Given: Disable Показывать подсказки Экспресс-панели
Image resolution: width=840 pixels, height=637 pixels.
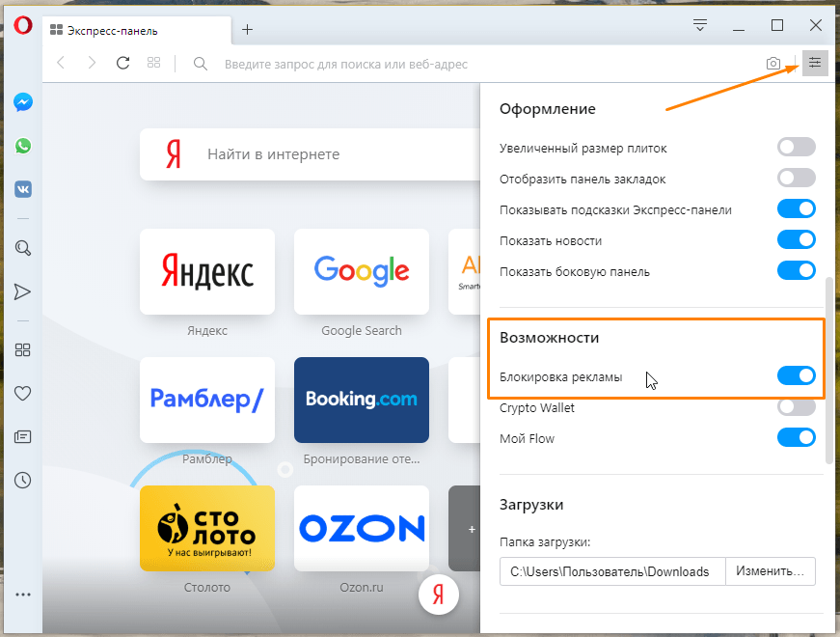Looking at the screenshot, I should click(796, 208).
